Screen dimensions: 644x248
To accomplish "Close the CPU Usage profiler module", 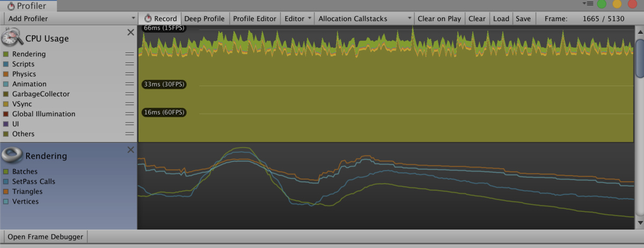I will click(x=130, y=33).
